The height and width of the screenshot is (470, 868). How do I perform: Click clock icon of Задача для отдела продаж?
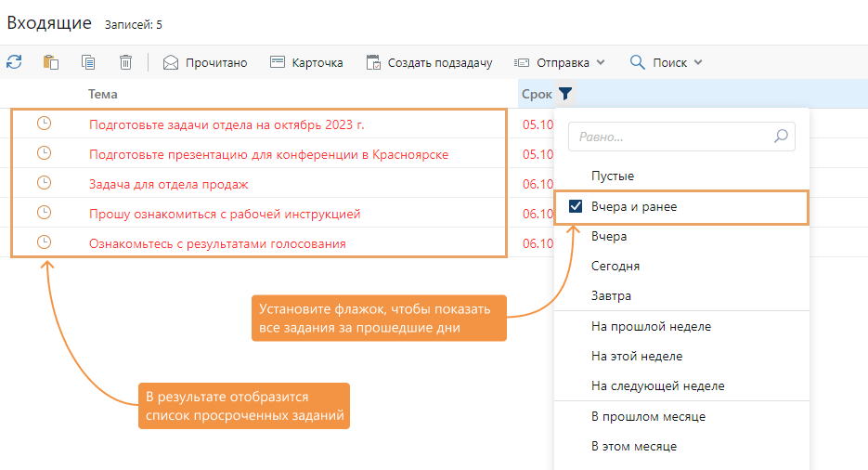[44, 183]
